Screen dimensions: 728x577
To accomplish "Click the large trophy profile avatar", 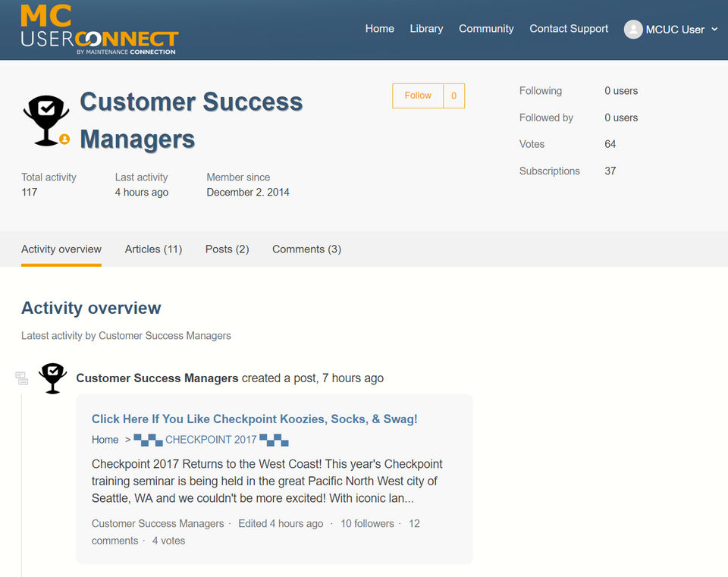I will click(x=46, y=121).
